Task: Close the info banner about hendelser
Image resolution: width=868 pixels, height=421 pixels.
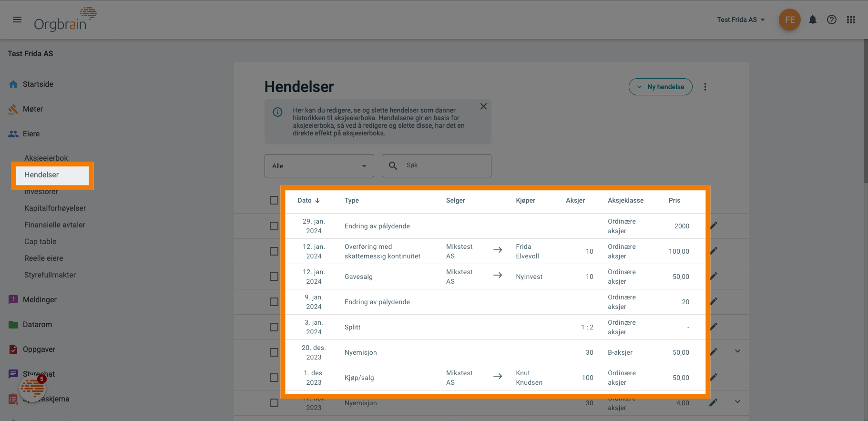Action: pos(483,106)
